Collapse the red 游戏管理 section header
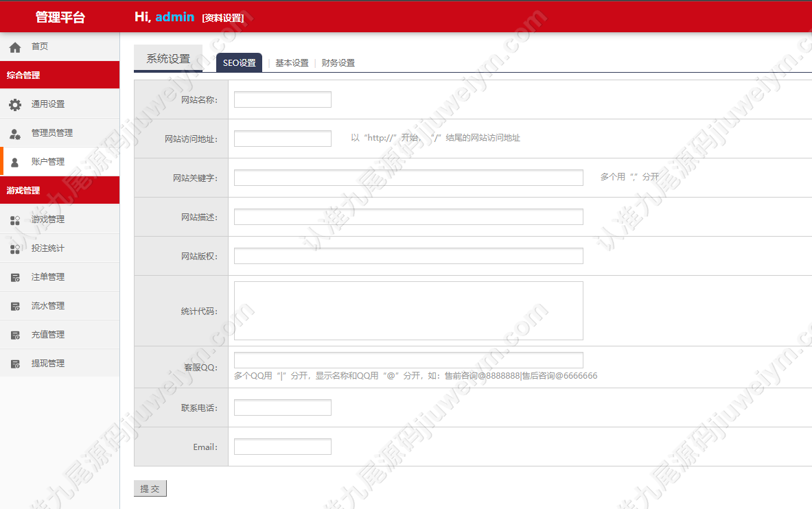 pos(60,190)
